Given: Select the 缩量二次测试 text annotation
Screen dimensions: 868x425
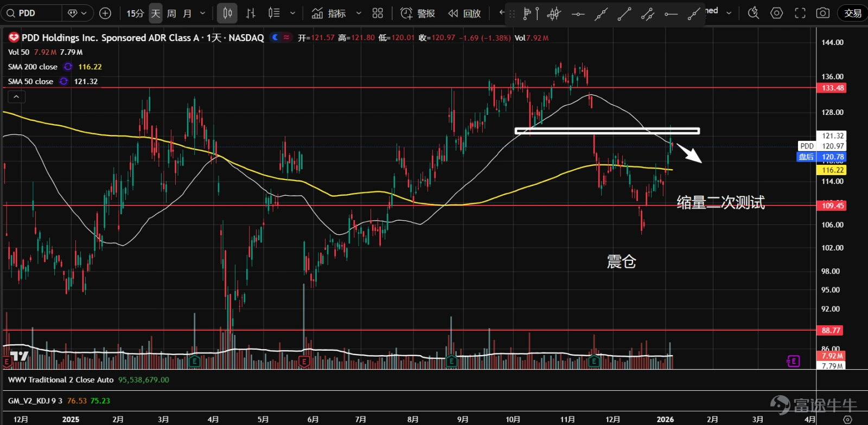Looking at the screenshot, I should coord(720,203).
